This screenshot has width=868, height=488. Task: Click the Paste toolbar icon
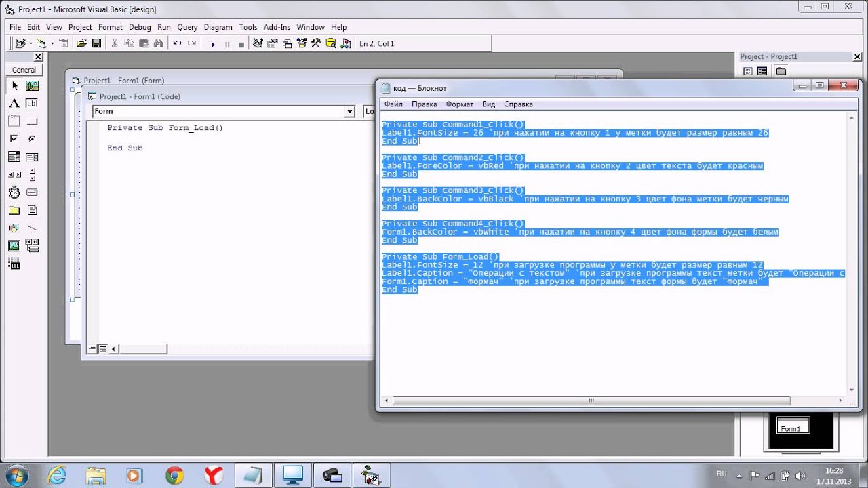tap(144, 43)
